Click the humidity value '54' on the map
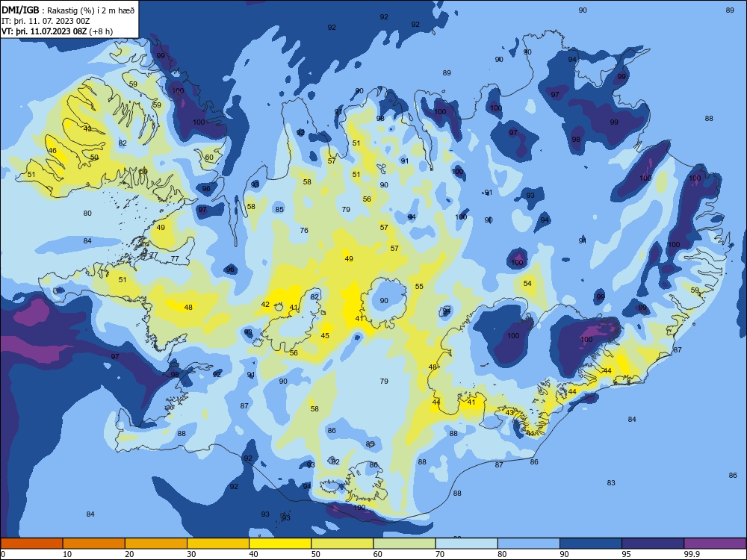This screenshot has width=747, height=560. pyautogui.click(x=527, y=283)
